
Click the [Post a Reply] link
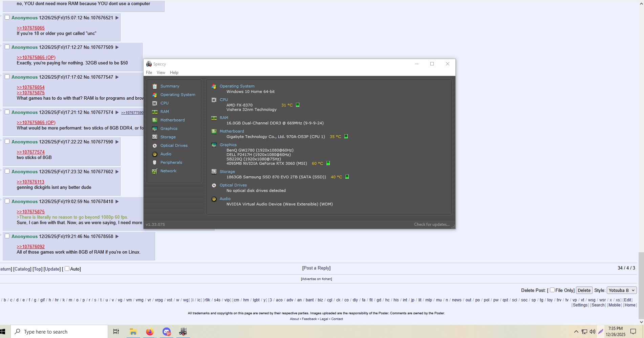[316, 268]
